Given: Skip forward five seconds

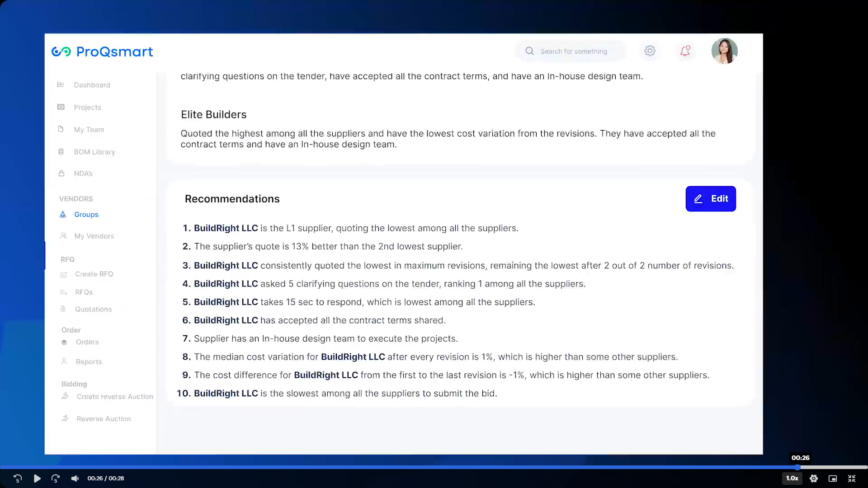Looking at the screenshot, I should [x=56, y=479].
